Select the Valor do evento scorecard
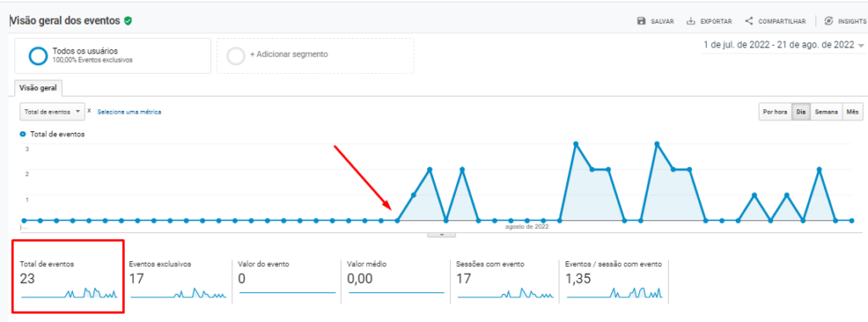This screenshot has width=868, height=322. coord(287,280)
